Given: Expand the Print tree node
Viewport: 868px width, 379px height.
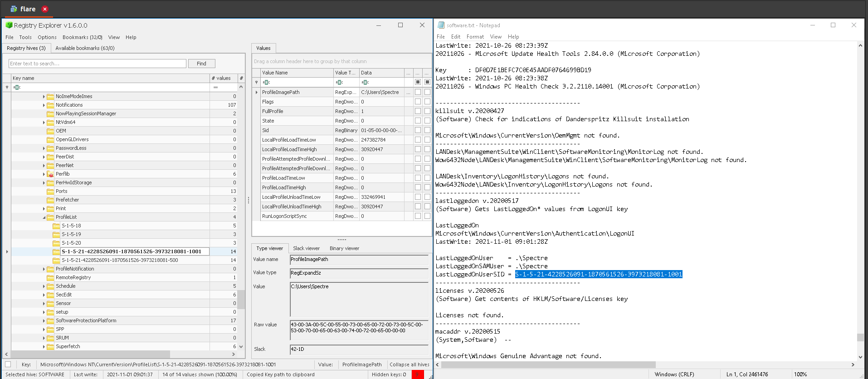Looking at the screenshot, I should [x=44, y=209].
